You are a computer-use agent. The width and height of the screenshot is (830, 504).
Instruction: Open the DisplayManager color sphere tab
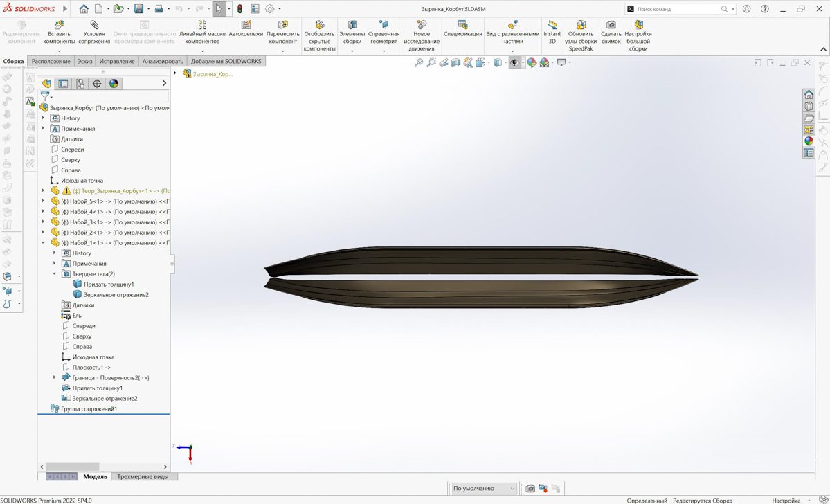[x=114, y=84]
